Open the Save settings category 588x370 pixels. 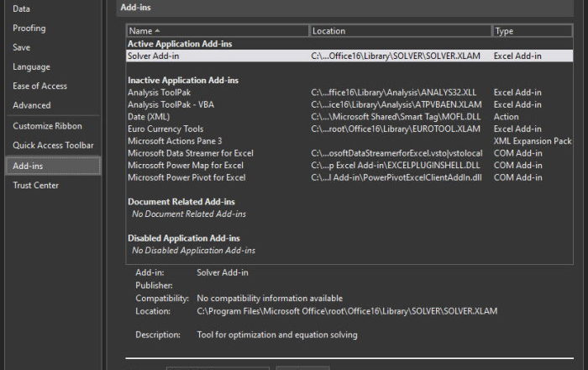pyautogui.click(x=22, y=47)
